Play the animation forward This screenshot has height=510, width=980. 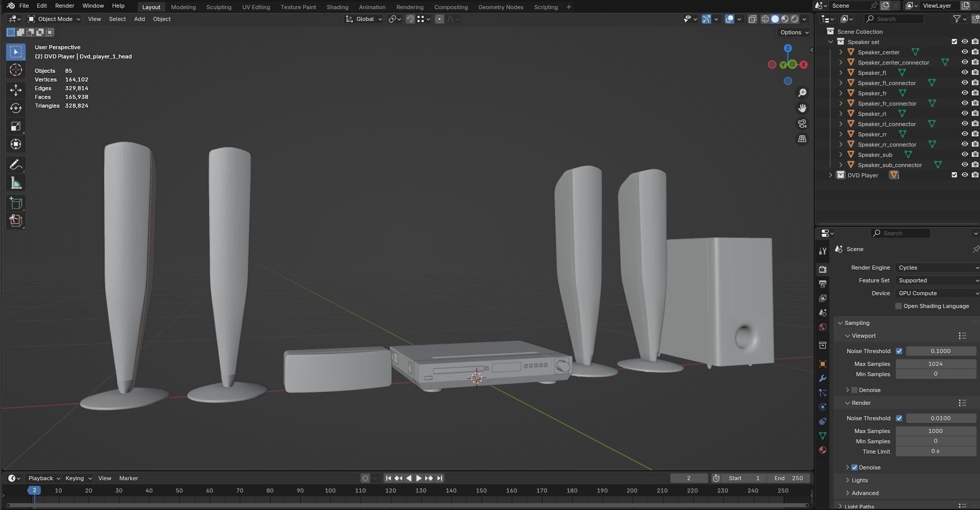coord(419,478)
